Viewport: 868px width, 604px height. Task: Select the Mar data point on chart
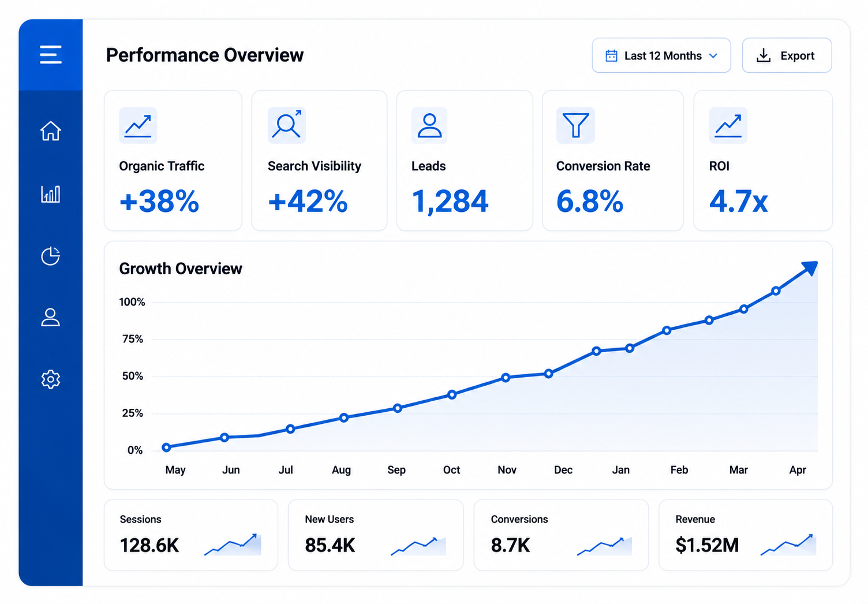click(744, 310)
